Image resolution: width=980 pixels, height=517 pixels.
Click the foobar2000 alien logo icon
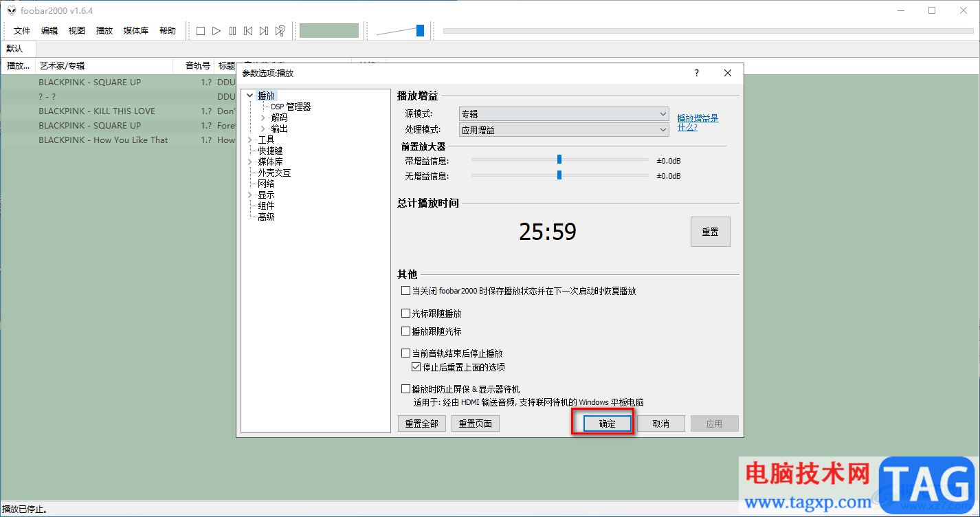point(12,10)
